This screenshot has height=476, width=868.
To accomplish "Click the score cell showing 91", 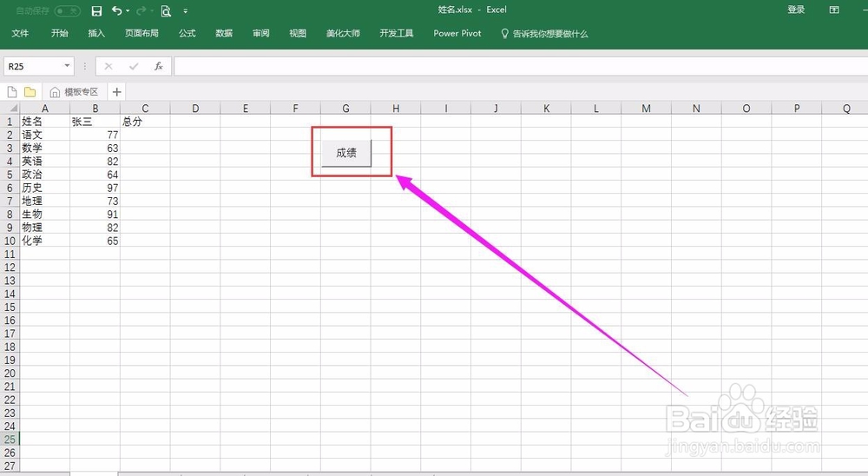I will (95, 215).
